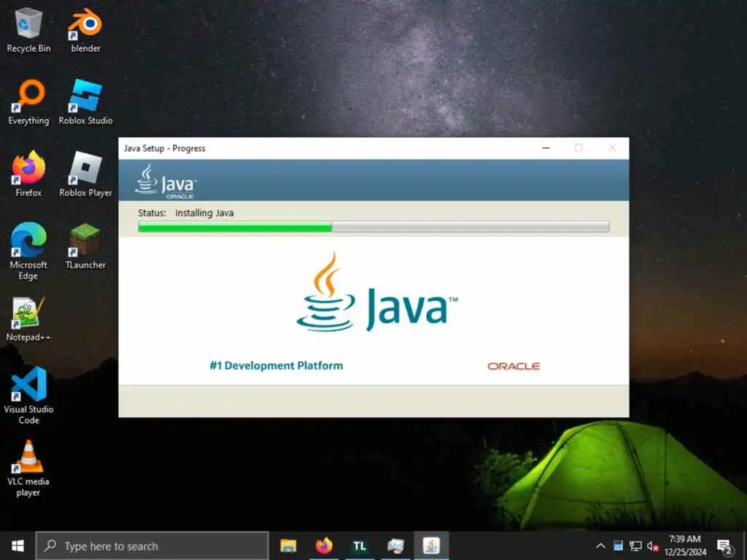The image size is (747, 560).
Task: Minimize the Java Setup window
Action: (x=546, y=148)
